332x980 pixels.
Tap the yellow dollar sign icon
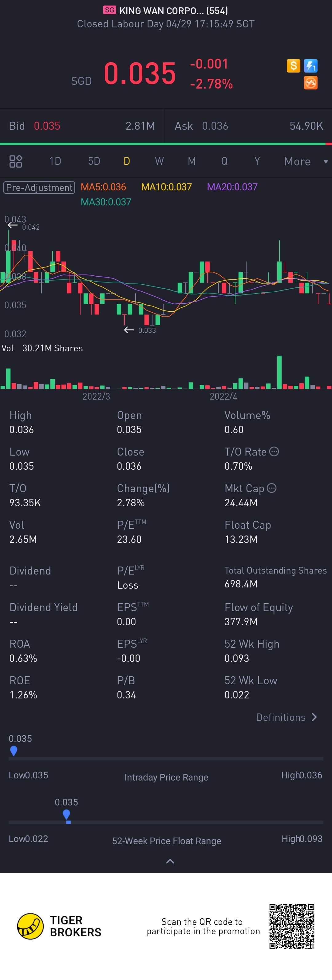pyautogui.click(x=293, y=66)
